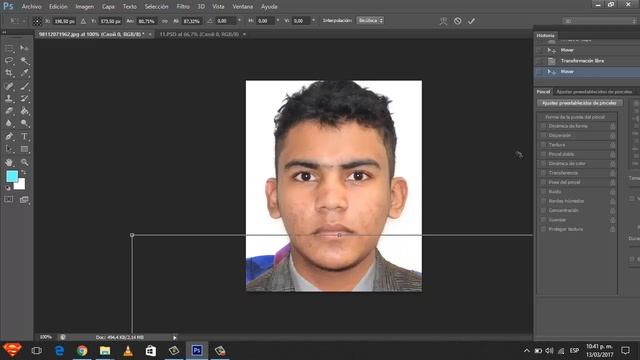Select the Hand tool

(9, 162)
